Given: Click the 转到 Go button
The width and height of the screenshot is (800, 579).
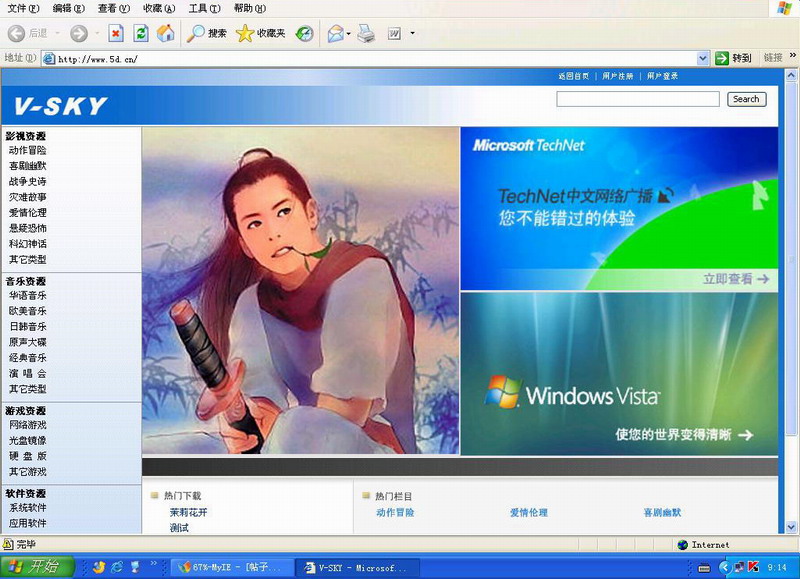Looking at the screenshot, I should click(x=734, y=58).
